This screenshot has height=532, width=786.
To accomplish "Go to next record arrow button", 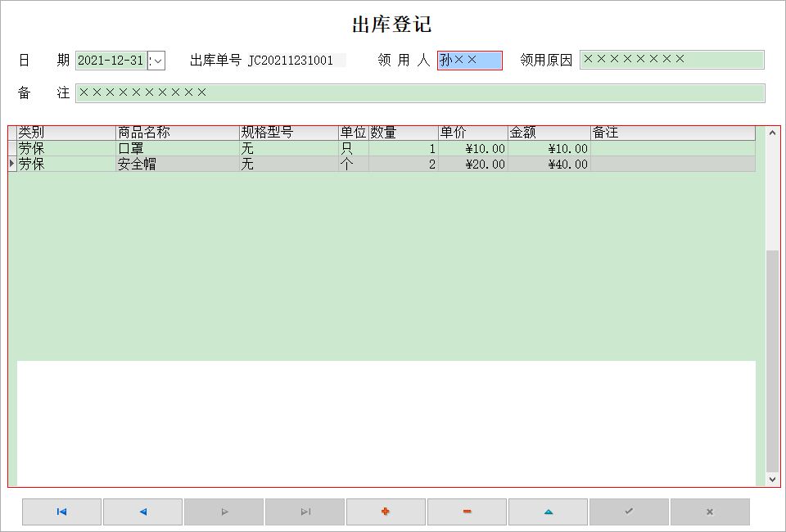I will click(x=224, y=512).
